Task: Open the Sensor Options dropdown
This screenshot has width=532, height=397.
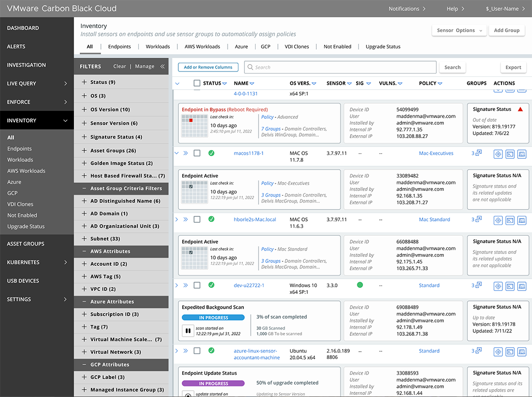Action: click(x=460, y=30)
